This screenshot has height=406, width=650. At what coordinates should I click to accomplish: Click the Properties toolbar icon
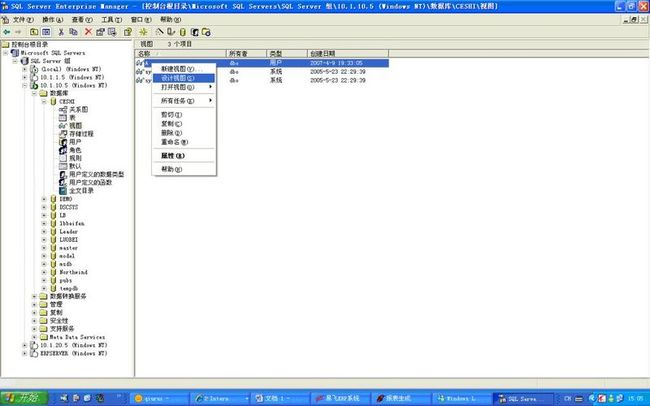(x=100, y=32)
